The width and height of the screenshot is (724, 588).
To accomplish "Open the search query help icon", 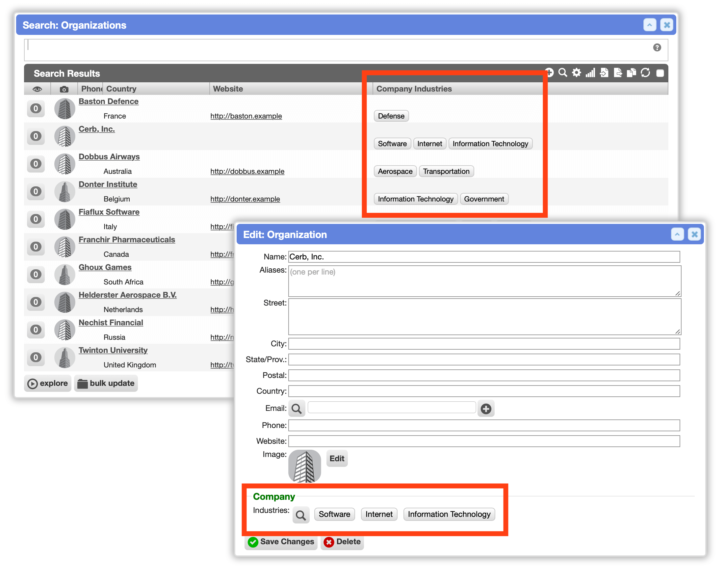I will [657, 47].
